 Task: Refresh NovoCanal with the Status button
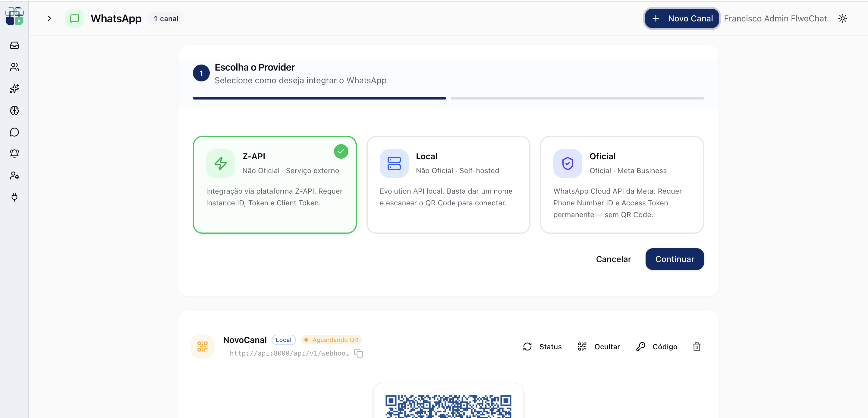[542, 347]
